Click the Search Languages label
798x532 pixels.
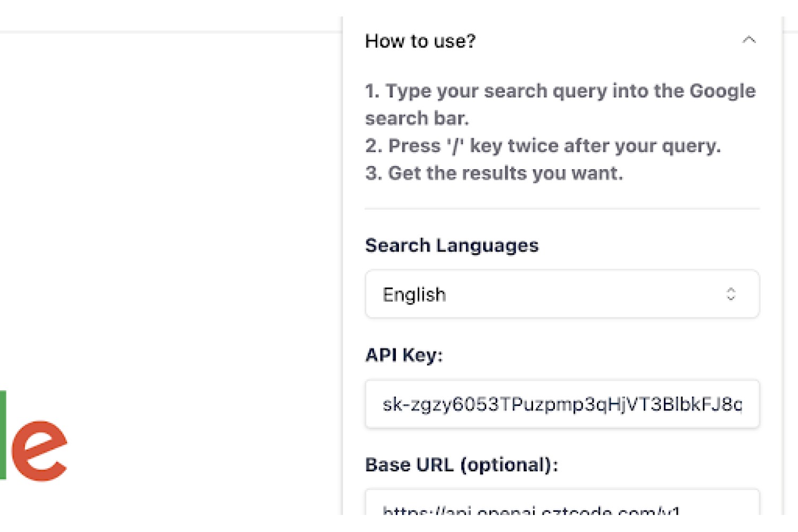(452, 245)
